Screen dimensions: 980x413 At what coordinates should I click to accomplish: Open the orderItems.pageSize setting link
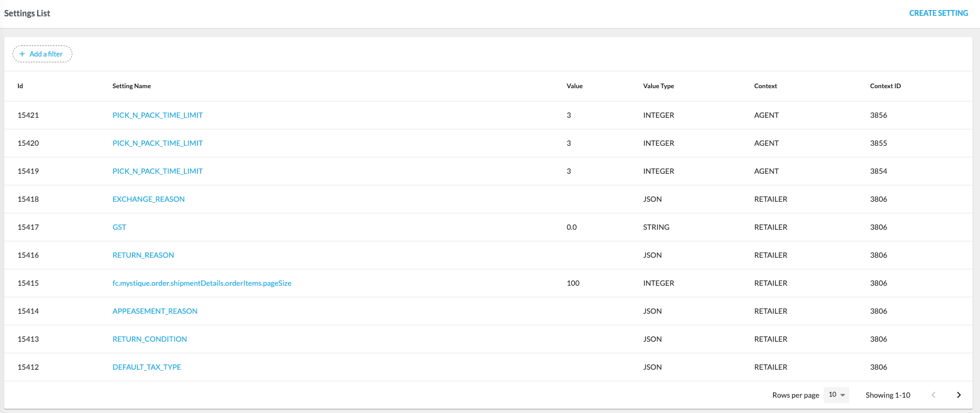click(202, 283)
